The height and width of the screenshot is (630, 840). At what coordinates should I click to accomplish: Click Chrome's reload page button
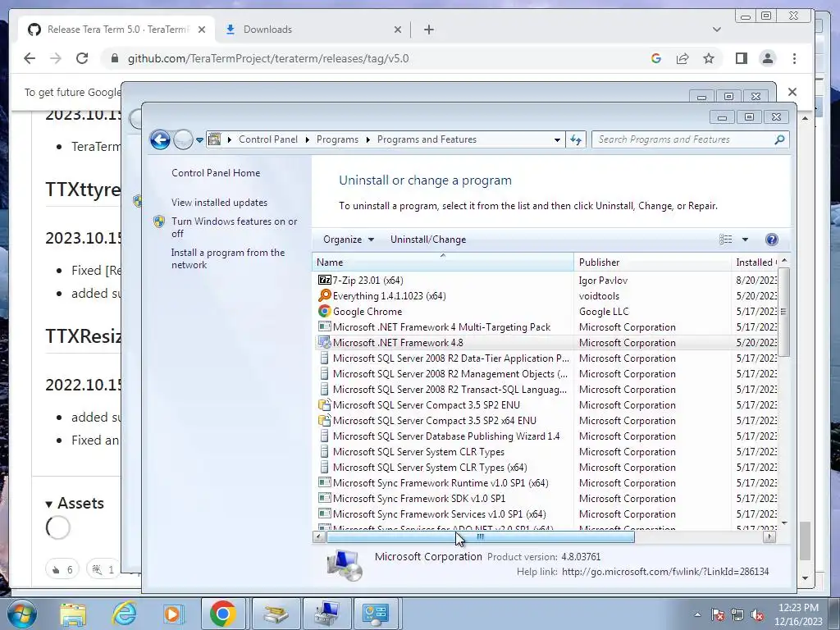click(82, 58)
